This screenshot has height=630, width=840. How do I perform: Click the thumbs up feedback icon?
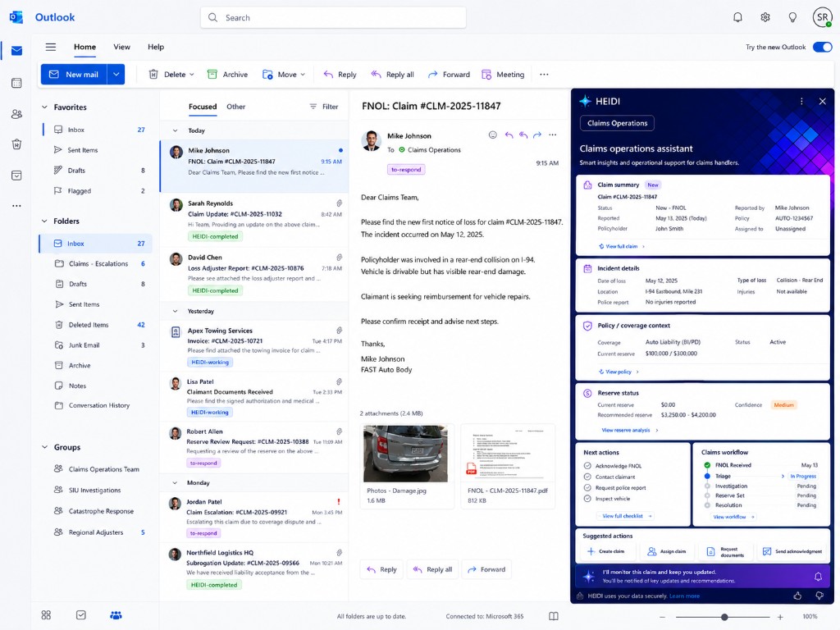click(x=797, y=596)
